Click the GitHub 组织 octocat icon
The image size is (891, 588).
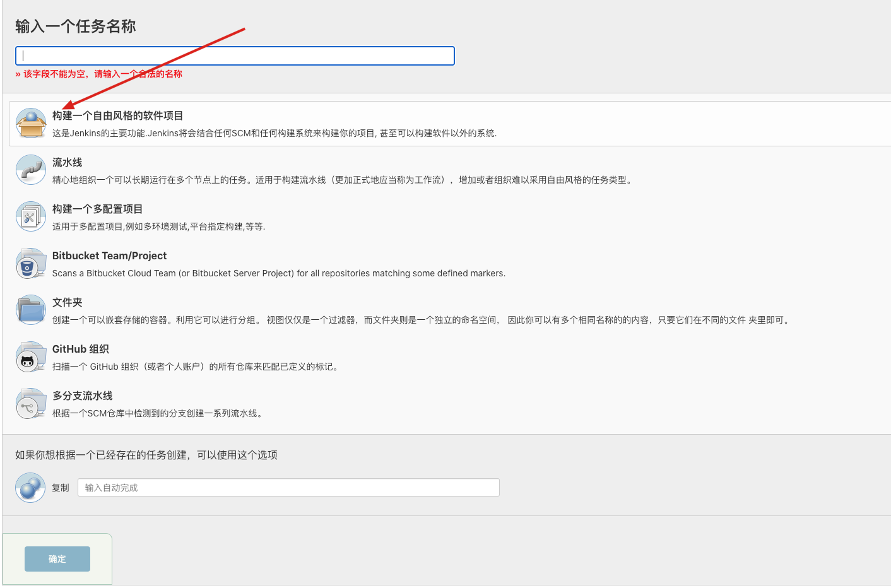pyautogui.click(x=31, y=357)
